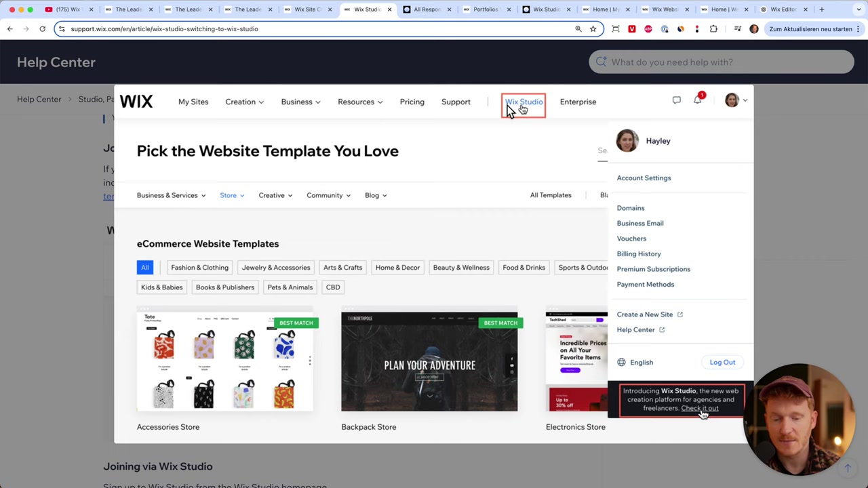
Task: Click the Help Center search sparkle icon
Action: [601, 62]
